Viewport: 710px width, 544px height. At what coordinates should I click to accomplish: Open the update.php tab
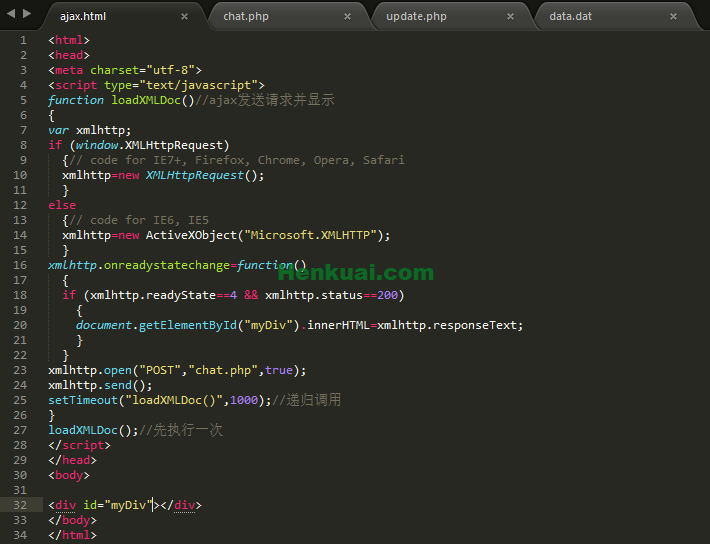416,16
